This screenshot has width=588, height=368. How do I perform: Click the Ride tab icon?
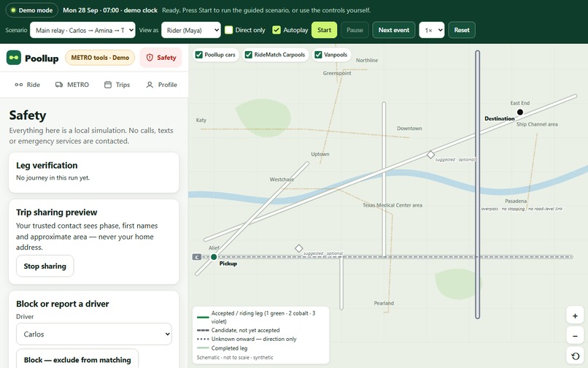[19, 85]
